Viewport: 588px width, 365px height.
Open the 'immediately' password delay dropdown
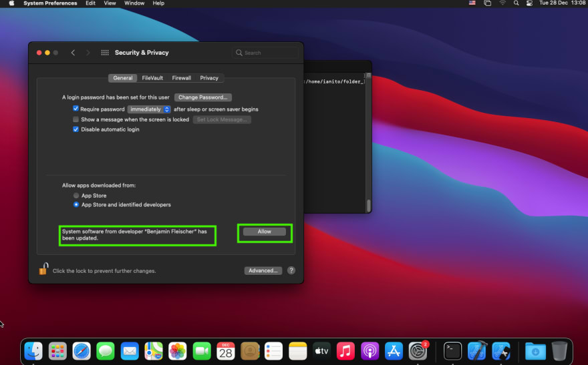pyautogui.click(x=149, y=109)
